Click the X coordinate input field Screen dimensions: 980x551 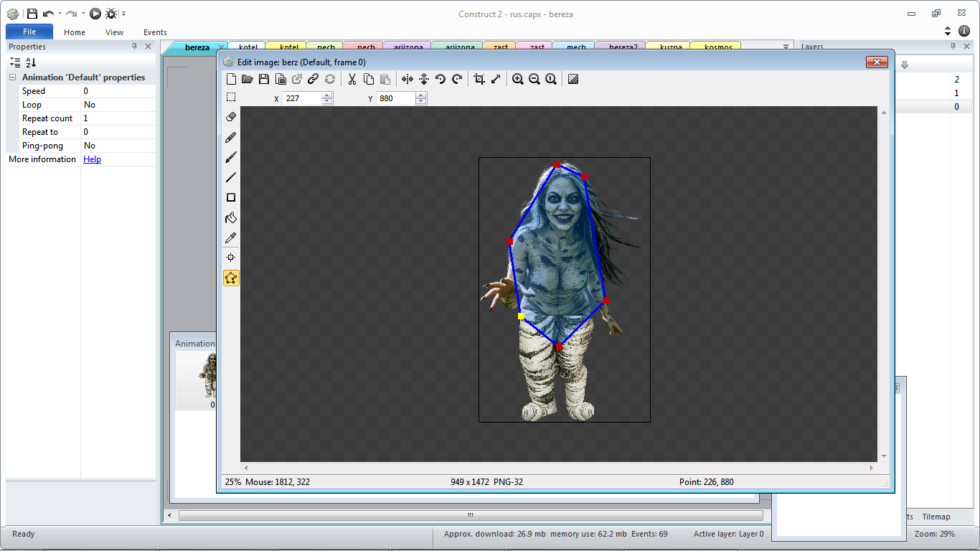tap(301, 98)
